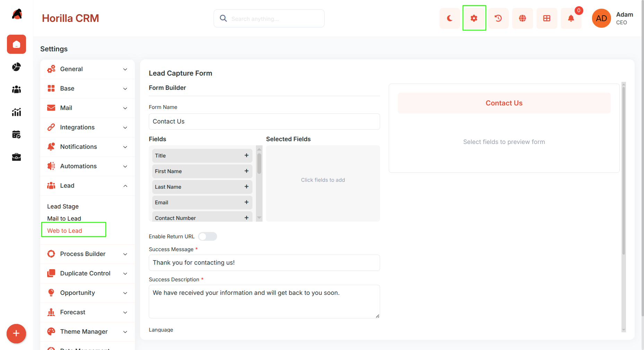Expand the Mail settings section
644x350 pixels.
point(87,108)
